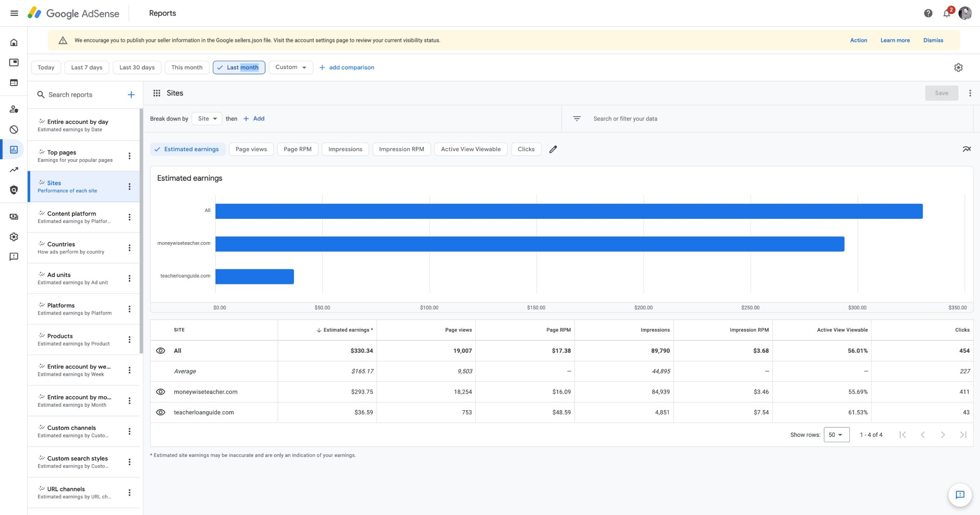This screenshot has width=980, height=515.
Task: Enable the Active View Viewable chip
Action: [x=470, y=149]
